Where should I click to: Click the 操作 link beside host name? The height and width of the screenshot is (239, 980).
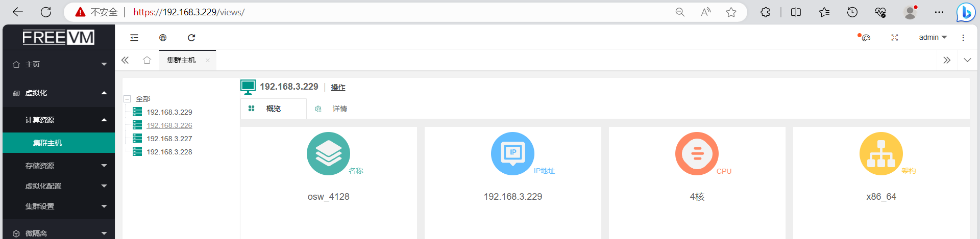click(x=338, y=87)
